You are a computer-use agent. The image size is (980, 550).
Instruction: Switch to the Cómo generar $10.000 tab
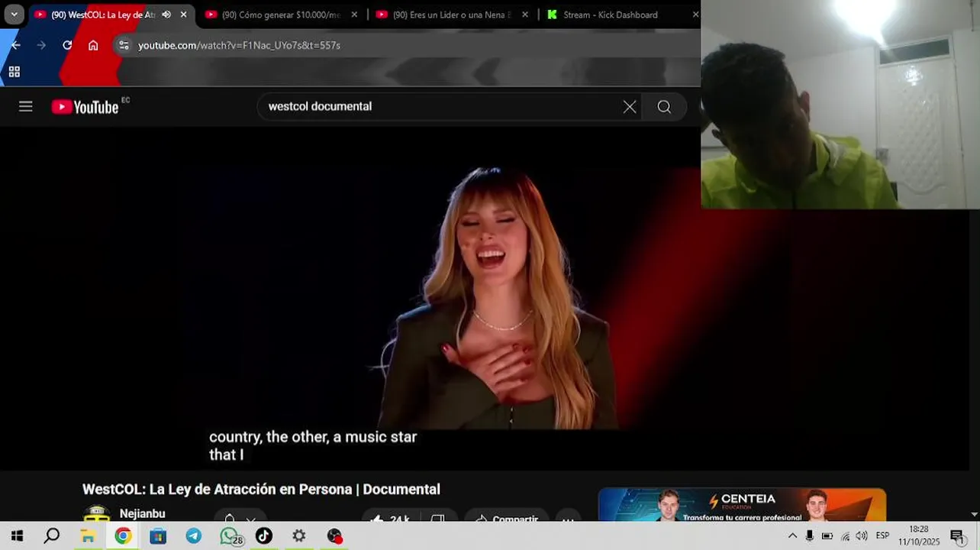[281, 15]
